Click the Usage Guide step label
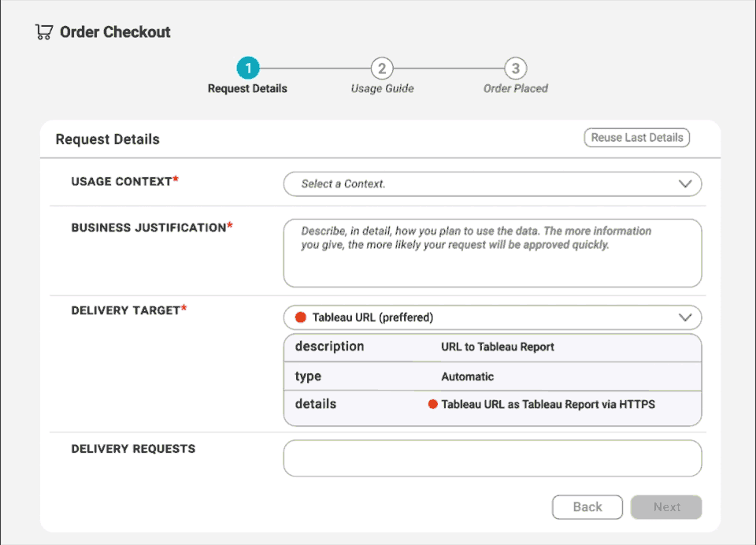756x545 pixels. (382, 88)
